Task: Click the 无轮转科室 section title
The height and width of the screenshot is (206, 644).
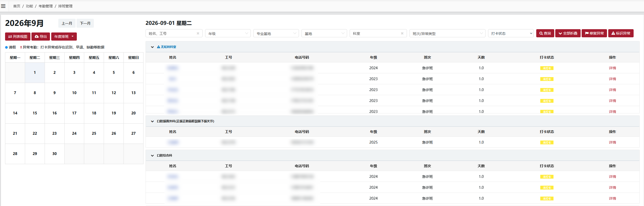Action: (x=168, y=47)
